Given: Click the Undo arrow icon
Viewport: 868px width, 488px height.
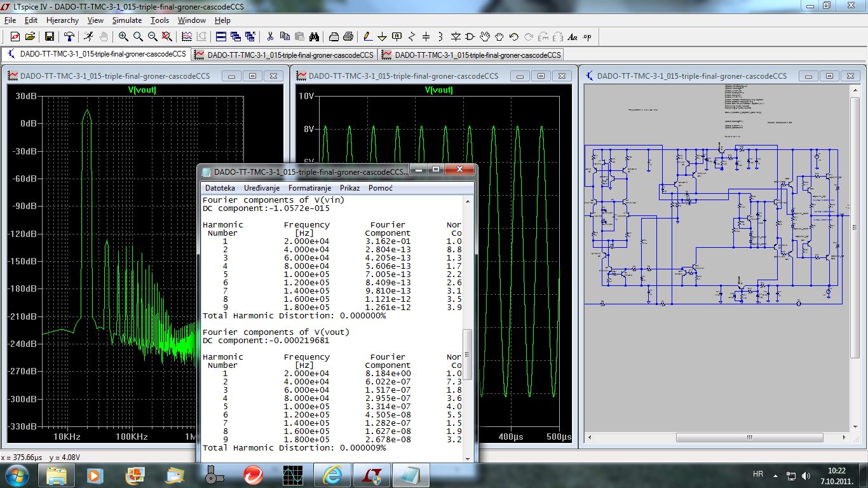Looking at the screenshot, I should click(513, 37).
